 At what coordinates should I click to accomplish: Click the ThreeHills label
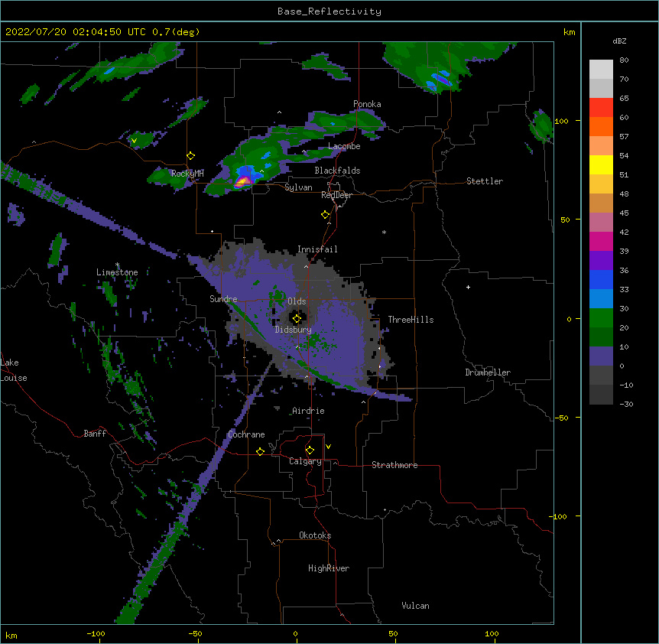tap(411, 320)
